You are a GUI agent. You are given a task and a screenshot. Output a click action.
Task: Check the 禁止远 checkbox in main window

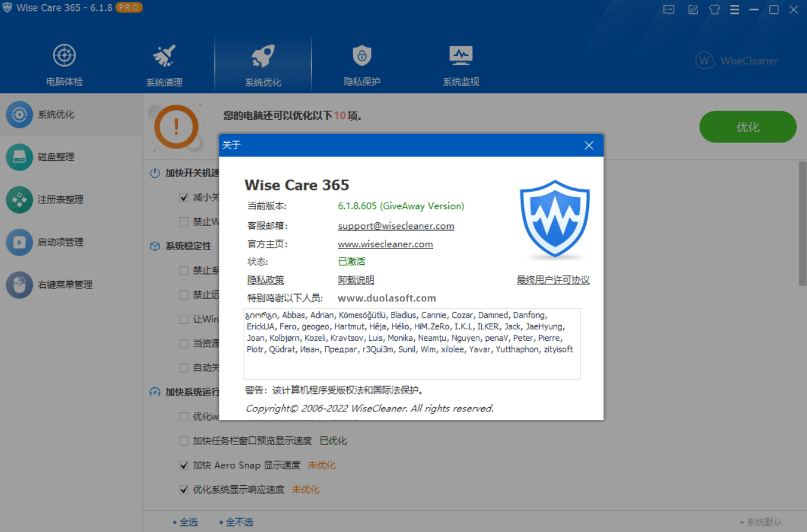[184, 295]
